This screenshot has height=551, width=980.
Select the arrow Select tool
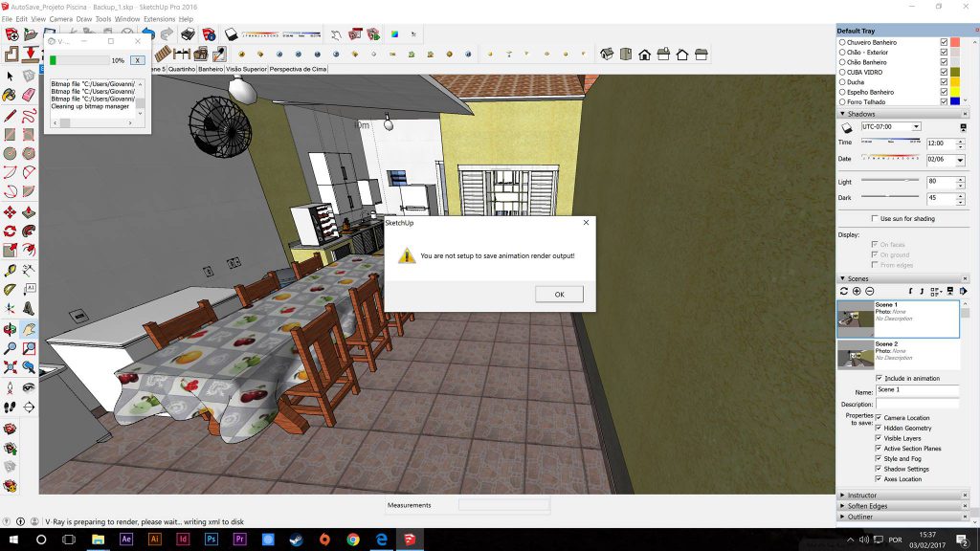(x=10, y=77)
